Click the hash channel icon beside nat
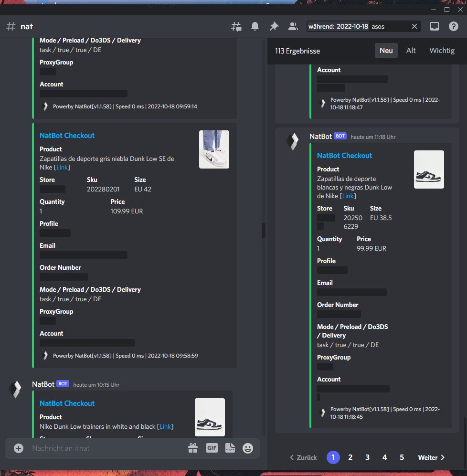 point(11,26)
